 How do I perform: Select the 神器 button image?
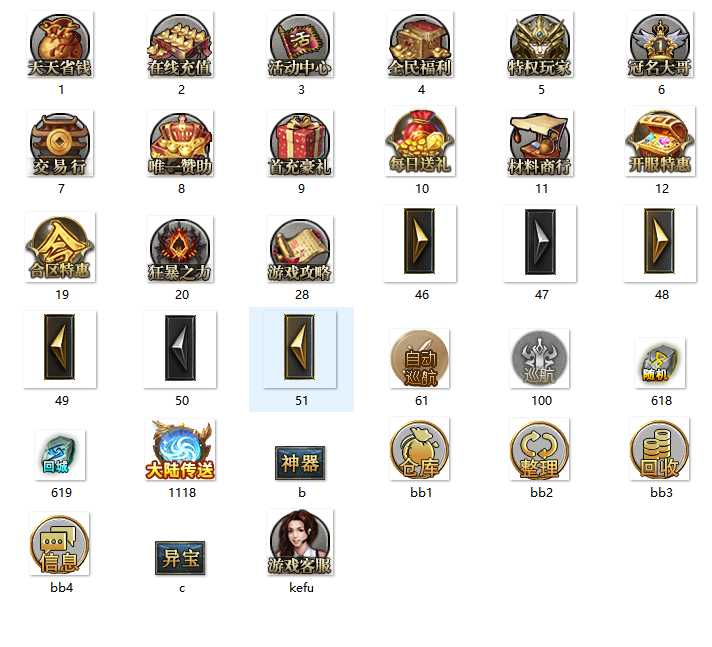tap(300, 463)
